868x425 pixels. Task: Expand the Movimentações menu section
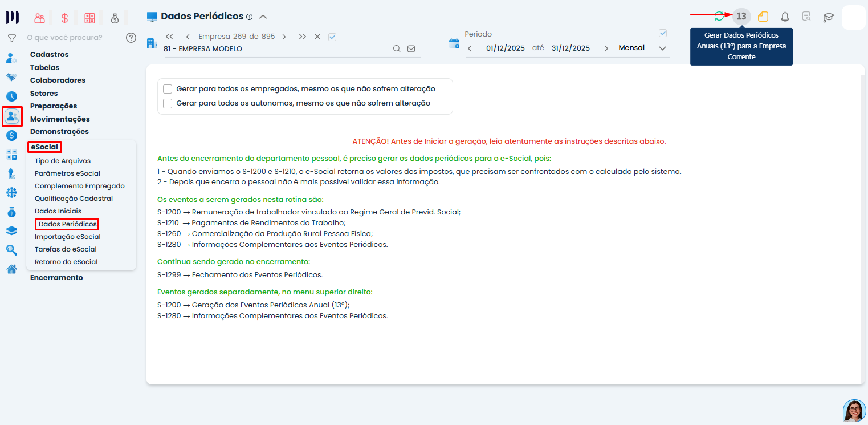60,119
